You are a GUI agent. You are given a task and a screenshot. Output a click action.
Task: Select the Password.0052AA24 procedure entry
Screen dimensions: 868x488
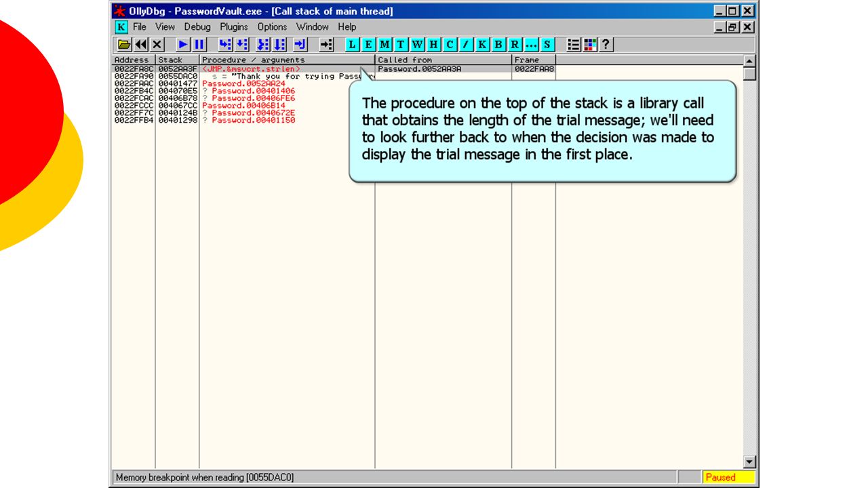coord(244,84)
